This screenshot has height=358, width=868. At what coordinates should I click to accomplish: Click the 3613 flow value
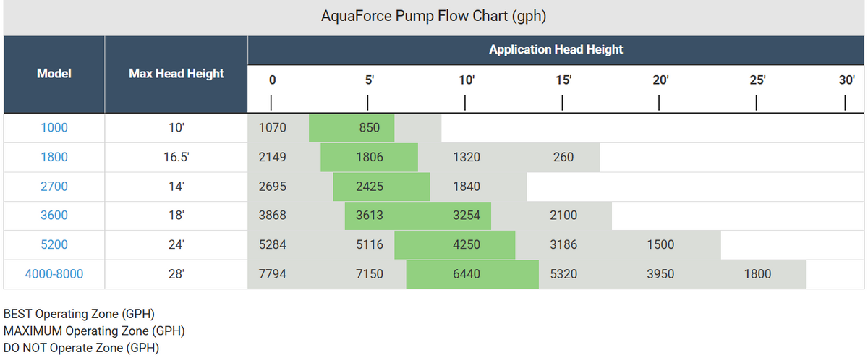(x=370, y=216)
